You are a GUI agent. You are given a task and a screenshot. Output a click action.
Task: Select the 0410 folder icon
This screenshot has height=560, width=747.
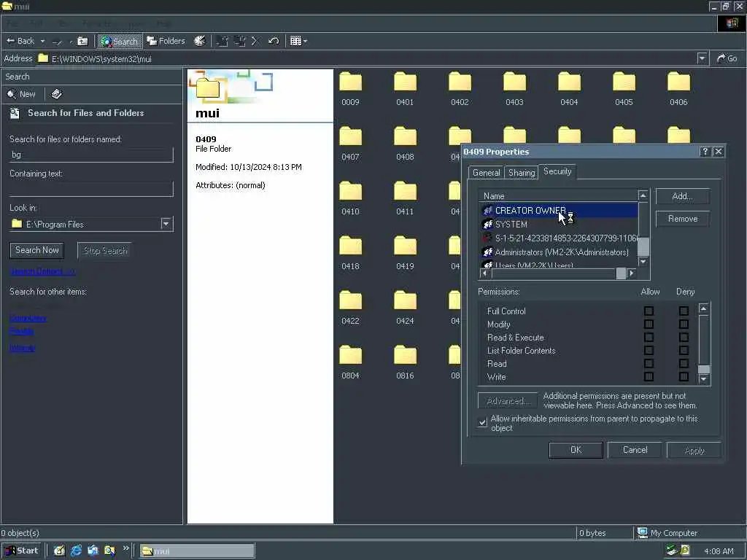351,192
